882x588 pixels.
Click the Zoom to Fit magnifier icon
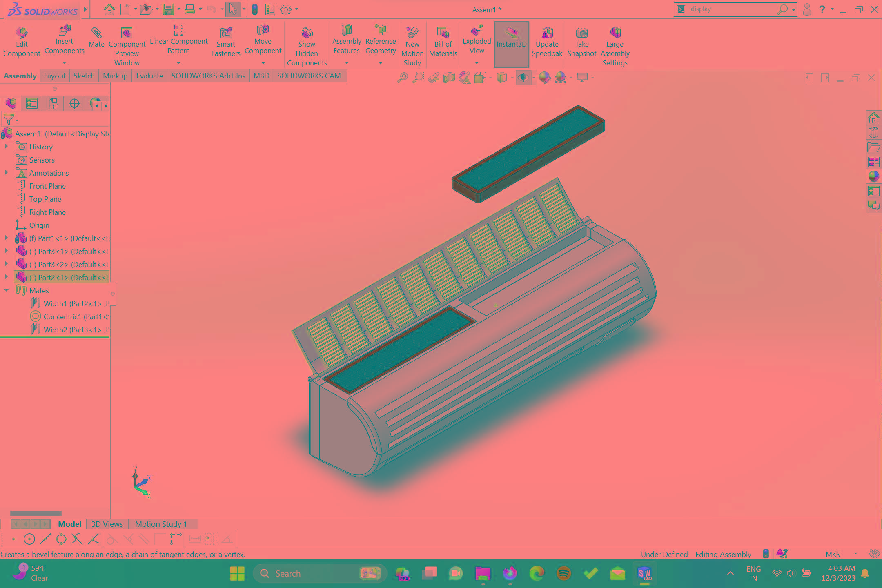pos(402,78)
